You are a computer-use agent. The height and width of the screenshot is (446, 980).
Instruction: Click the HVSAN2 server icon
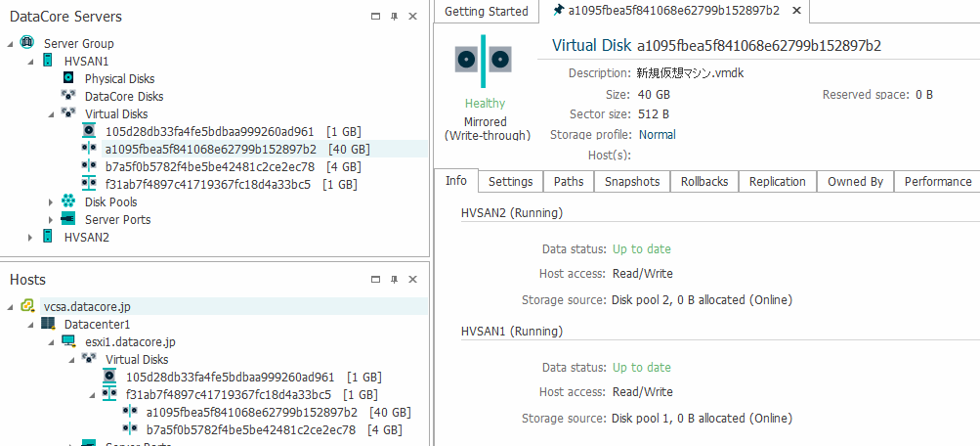point(48,237)
